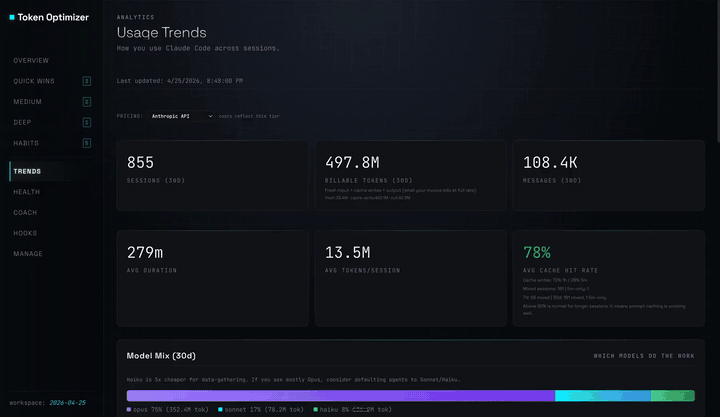720x417 pixels.
Task: Click the 497.8M billable tokens value
Action: (x=352, y=163)
